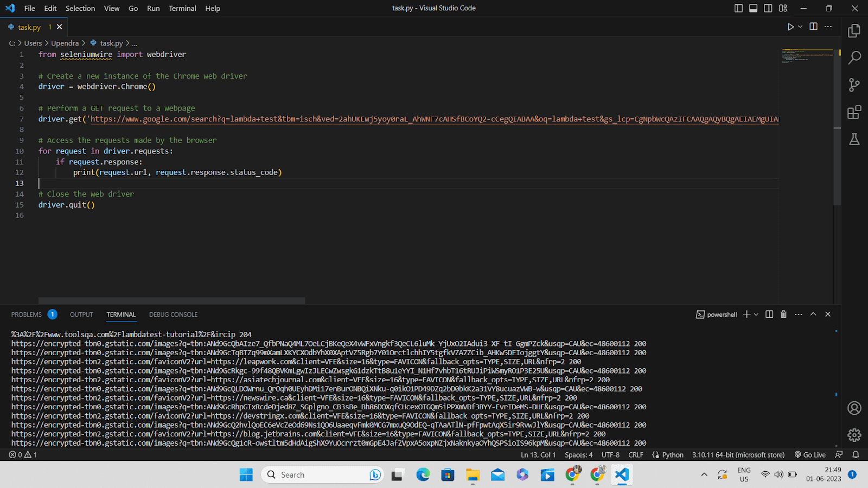
Task: Open the Explorer view in activity bar
Action: click(854, 31)
